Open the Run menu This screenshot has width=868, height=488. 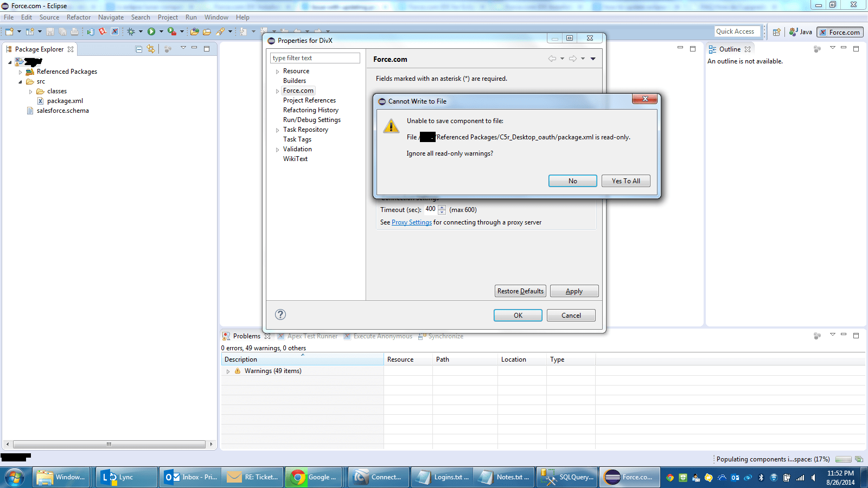tap(191, 17)
